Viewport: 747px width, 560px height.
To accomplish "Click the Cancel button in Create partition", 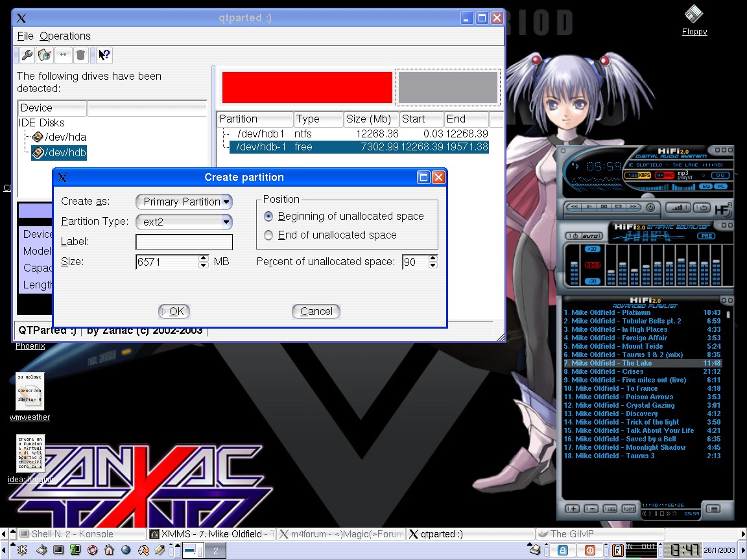I will (x=316, y=312).
